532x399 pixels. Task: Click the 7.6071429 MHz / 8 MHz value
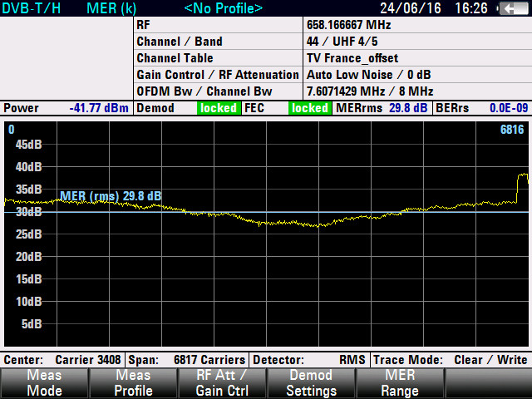[370, 91]
